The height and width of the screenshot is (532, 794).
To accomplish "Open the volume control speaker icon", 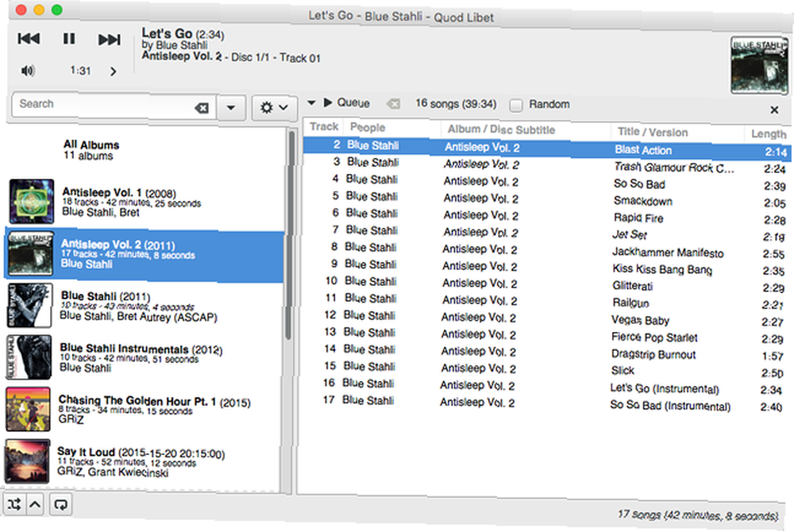I will pos(28,71).
